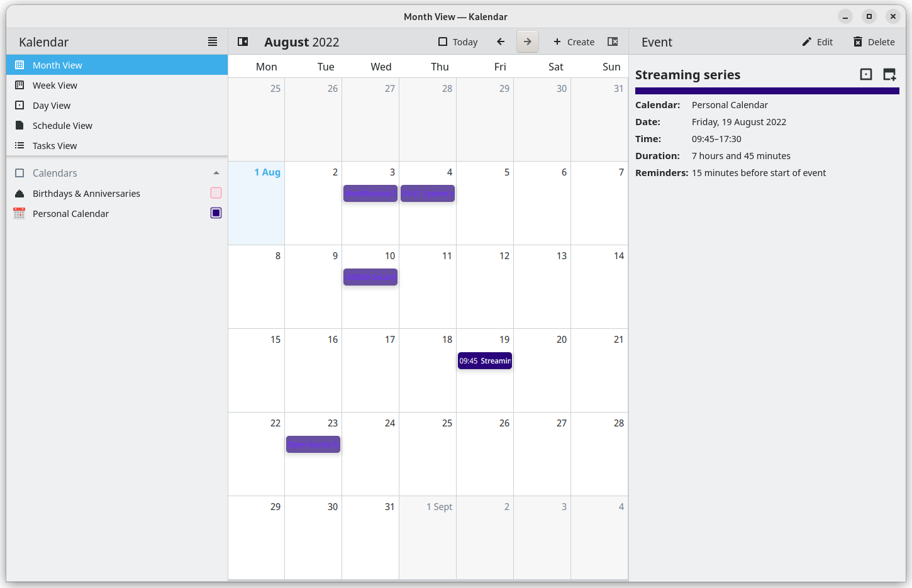912x588 pixels.
Task: Switch to Week View
Action: (x=117, y=85)
